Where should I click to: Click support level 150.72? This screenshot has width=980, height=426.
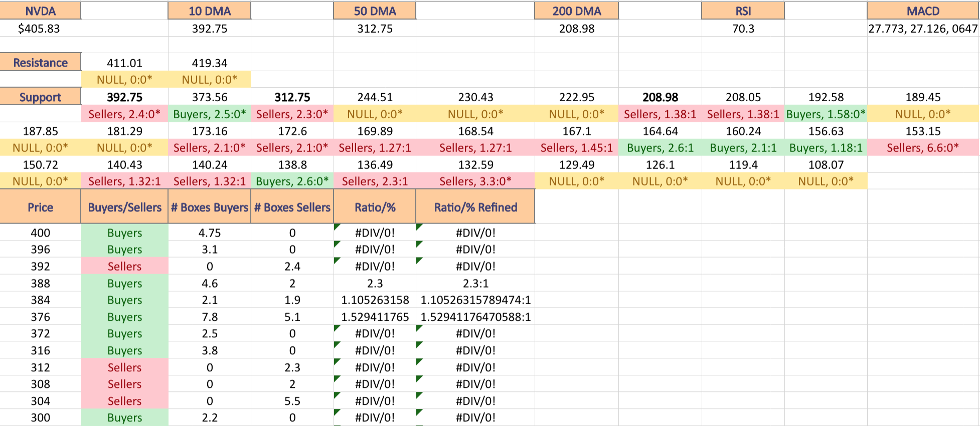point(40,164)
